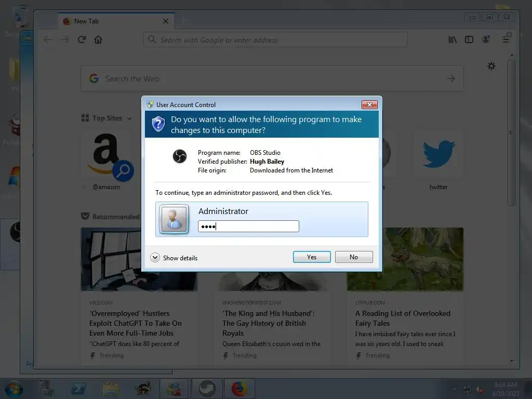This screenshot has height=399, width=532.
Task: Toggle Firefox sidebar icon
Action: pos(469,39)
